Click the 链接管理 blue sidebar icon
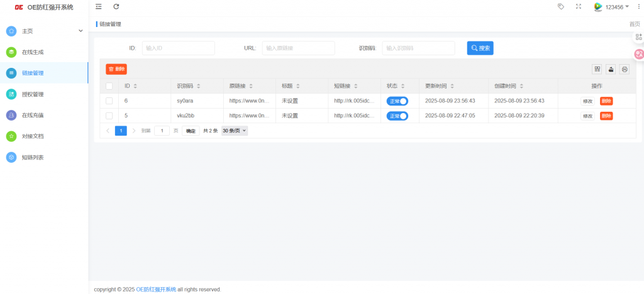The image size is (644, 294). point(11,73)
